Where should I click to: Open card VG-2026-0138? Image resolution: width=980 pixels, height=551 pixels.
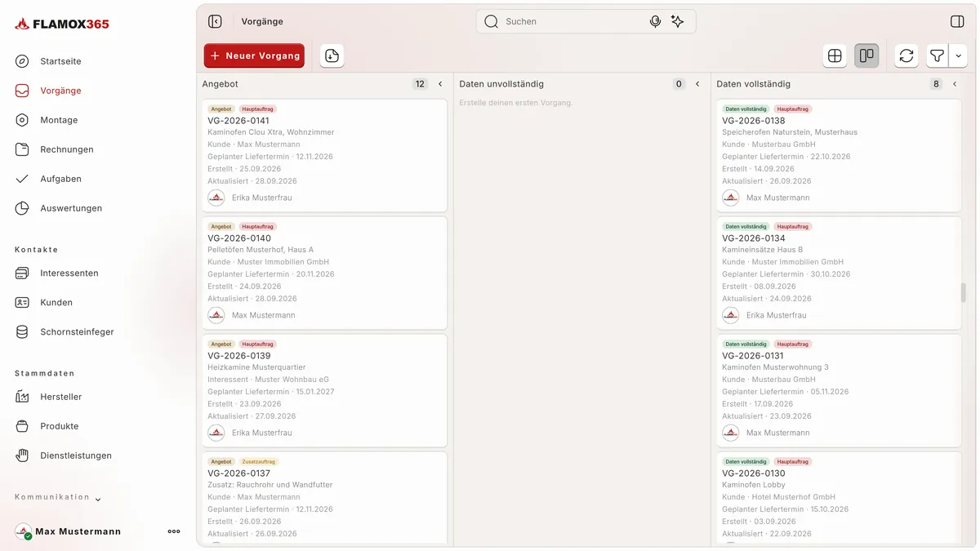[x=840, y=156]
